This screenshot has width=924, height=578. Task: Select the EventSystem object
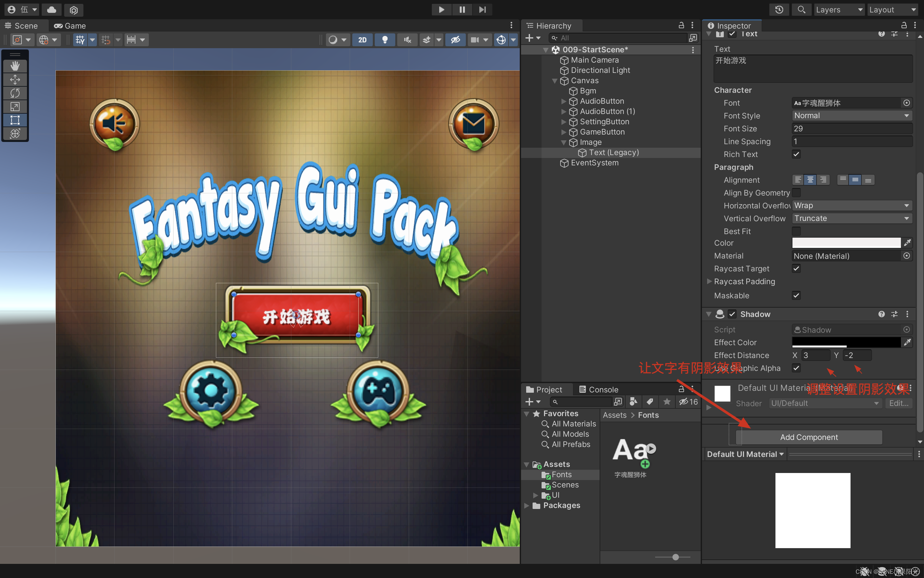pos(595,163)
